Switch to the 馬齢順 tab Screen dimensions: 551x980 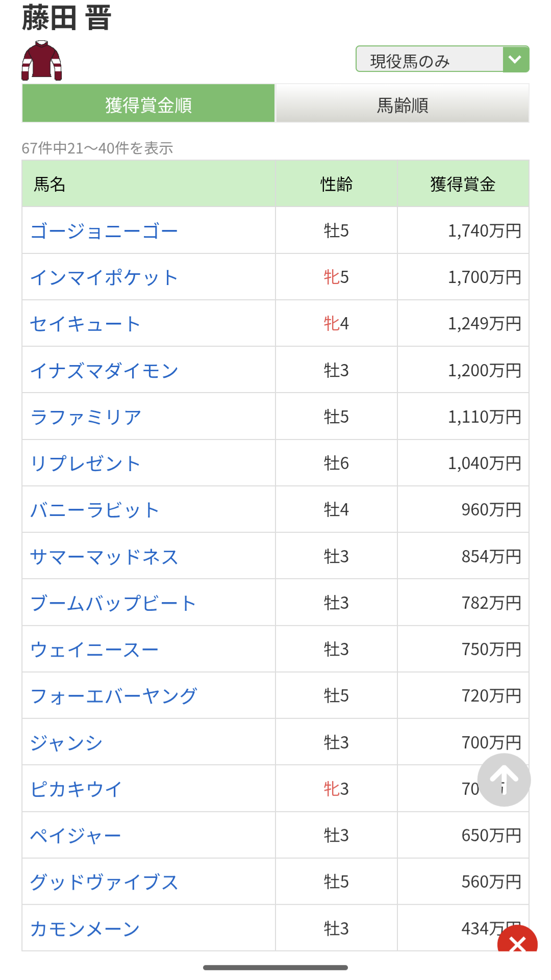pos(402,104)
